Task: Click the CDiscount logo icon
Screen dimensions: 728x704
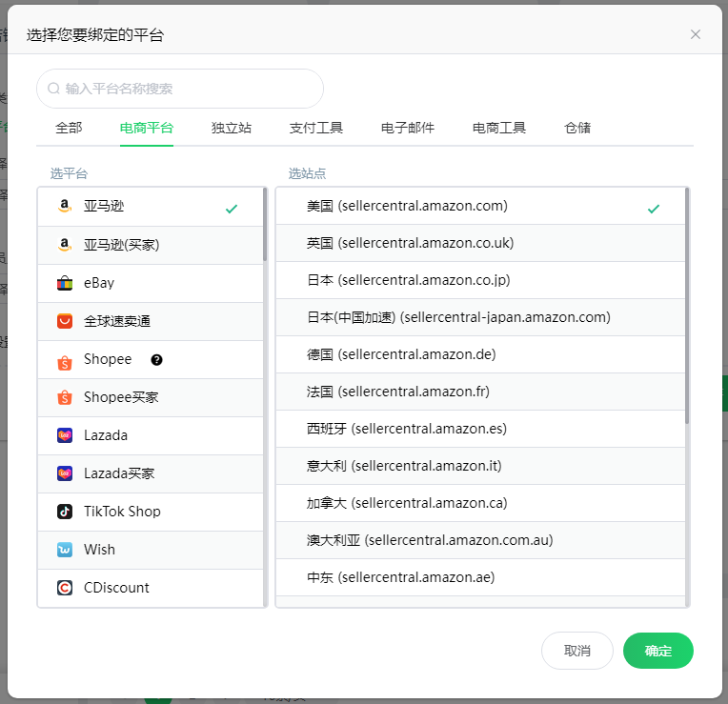Action: 65,588
